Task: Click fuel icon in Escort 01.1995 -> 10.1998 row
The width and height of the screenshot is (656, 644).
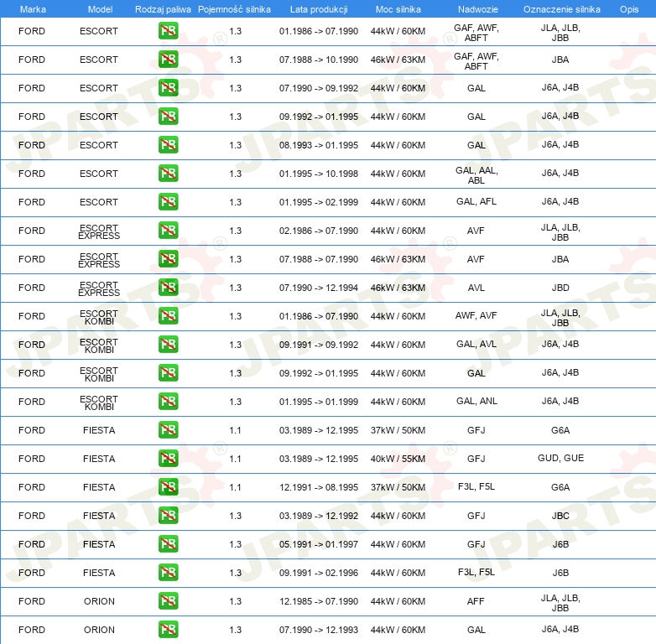Action: [x=168, y=173]
